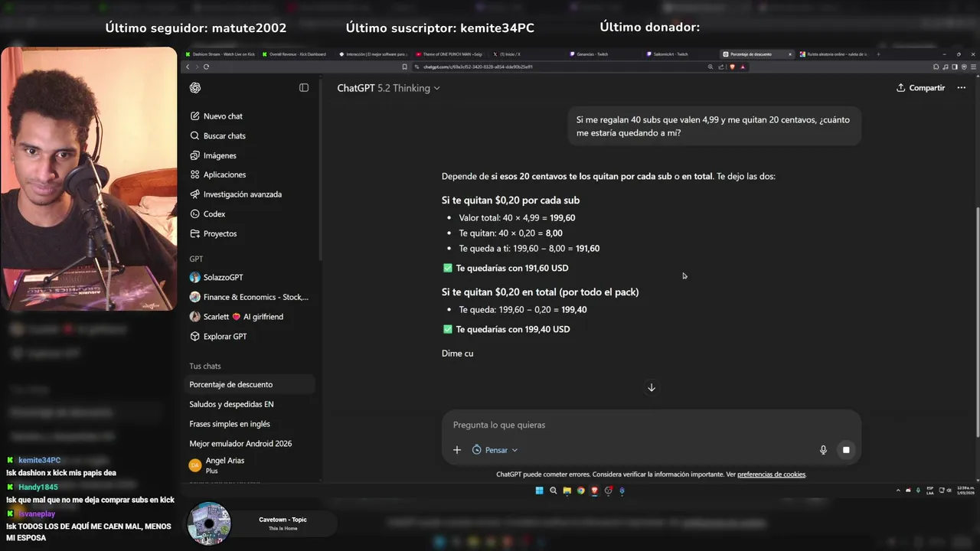Open a new browser tab
The image size is (980, 551).
point(878,54)
